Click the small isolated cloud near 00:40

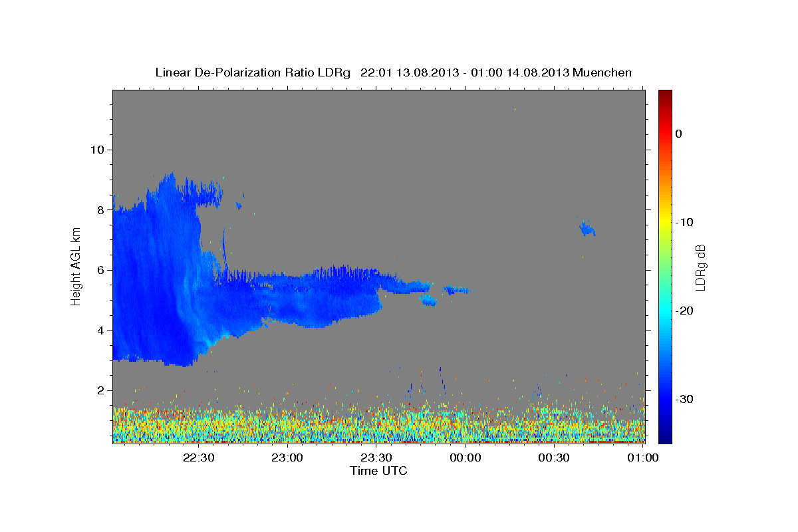click(x=587, y=228)
